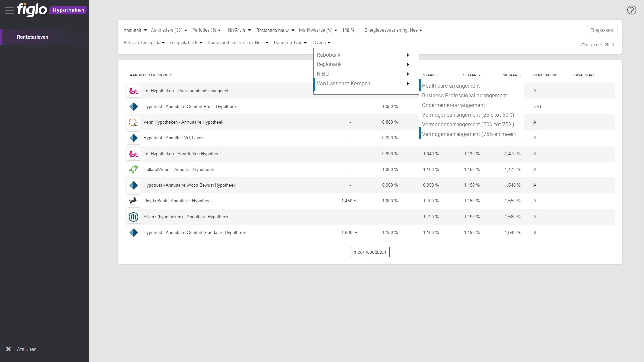Edit the Marktwaarde 100 % field

click(349, 30)
